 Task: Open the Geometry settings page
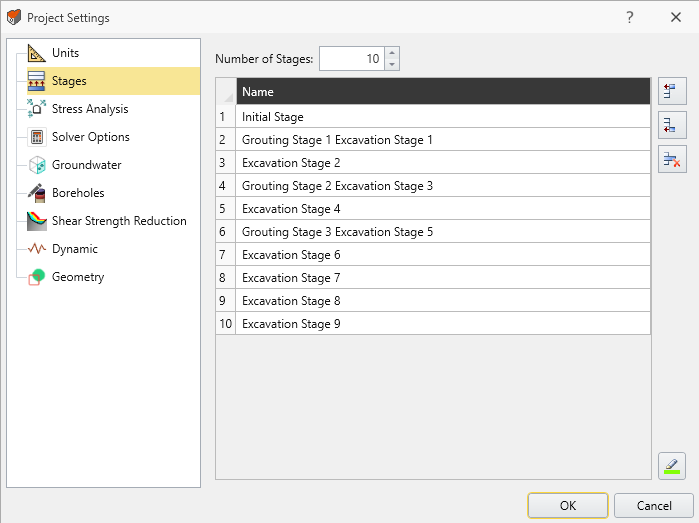[x=77, y=277]
